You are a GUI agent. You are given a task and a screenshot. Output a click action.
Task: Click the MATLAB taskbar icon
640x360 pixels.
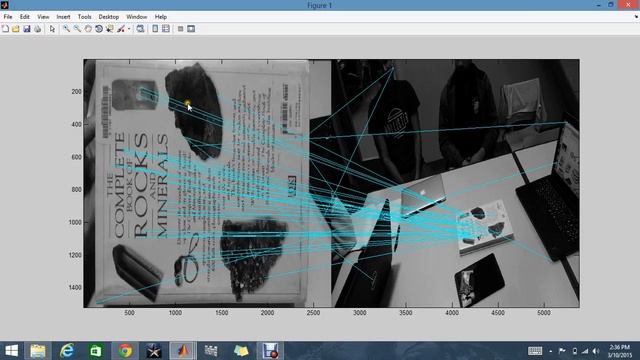(x=183, y=351)
